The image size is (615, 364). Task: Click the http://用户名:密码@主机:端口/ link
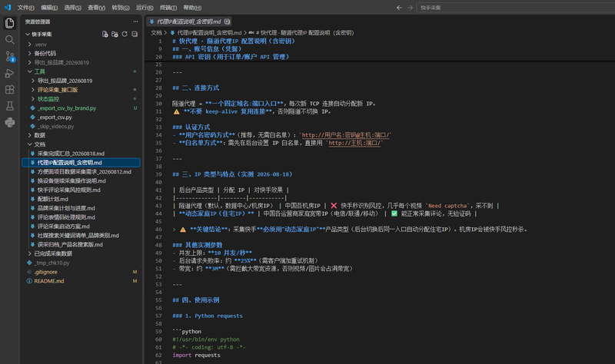click(347, 135)
